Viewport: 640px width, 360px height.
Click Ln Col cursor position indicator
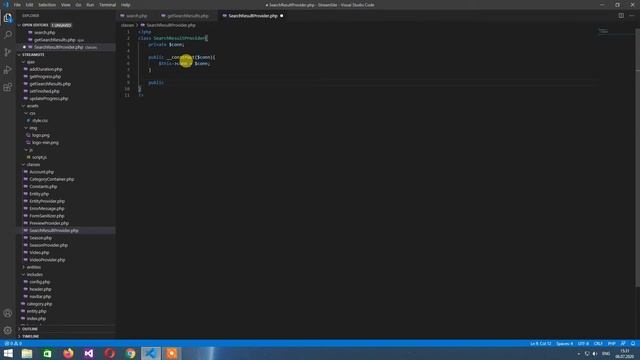pyautogui.click(x=540, y=344)
